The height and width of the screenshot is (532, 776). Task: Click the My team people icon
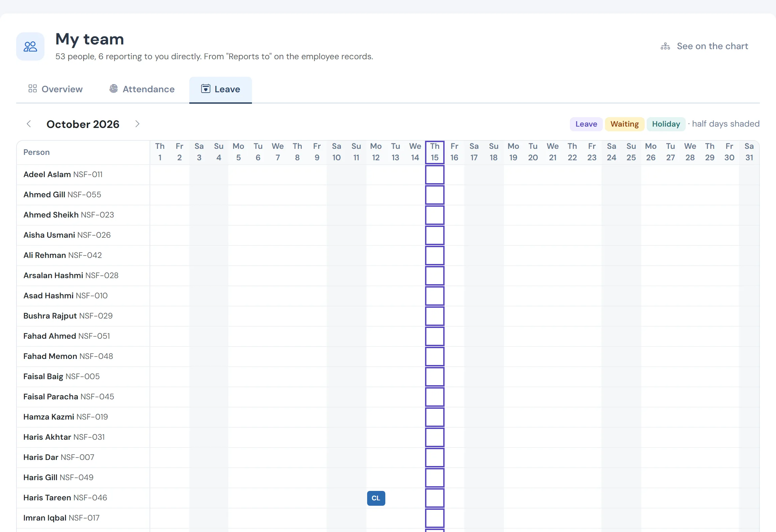tap(30, 46)
